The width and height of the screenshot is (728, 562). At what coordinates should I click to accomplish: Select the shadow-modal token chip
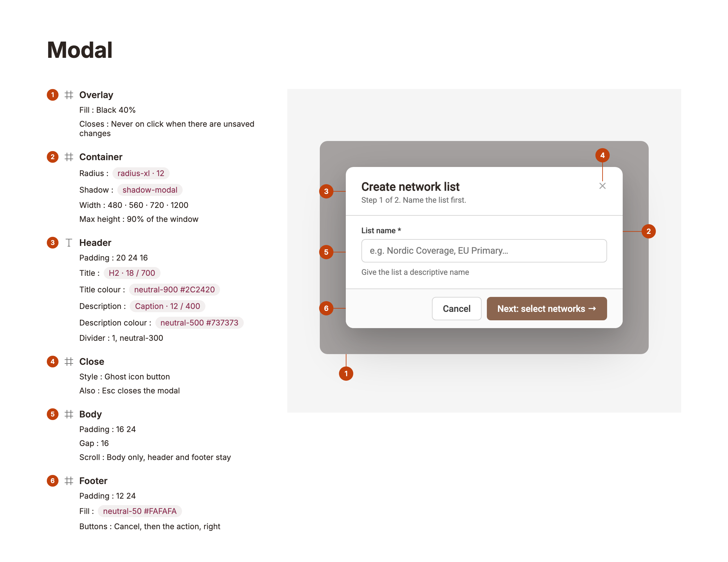(150, 190)
